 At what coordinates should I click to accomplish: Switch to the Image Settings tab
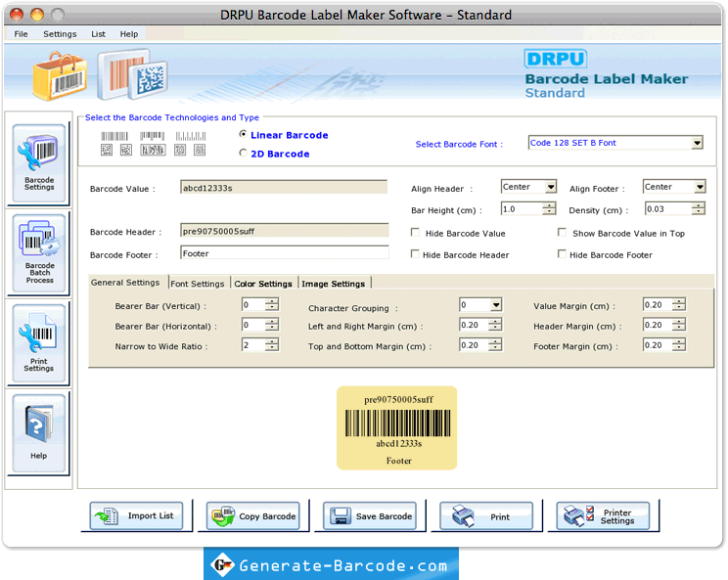334,283
